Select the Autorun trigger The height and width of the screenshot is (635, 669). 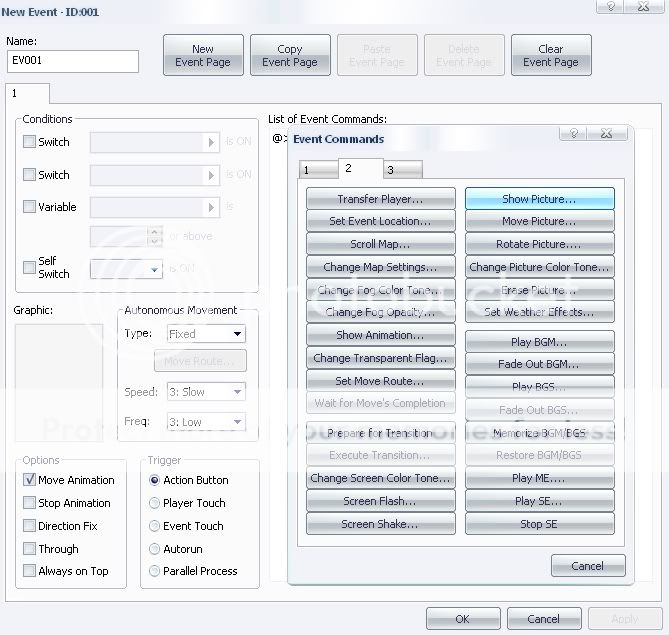[x=154, y=549]
